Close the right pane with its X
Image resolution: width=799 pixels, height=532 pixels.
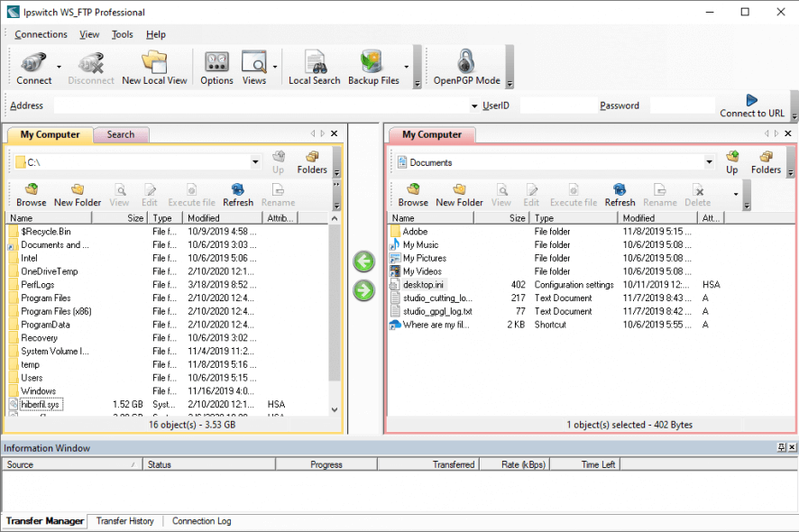coord(788,133)
